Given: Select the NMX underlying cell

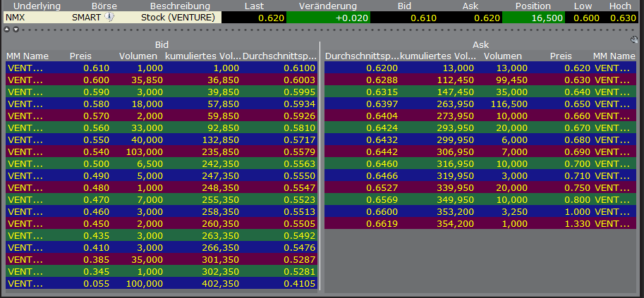Looking at the screenshot, I should [x=16, y=18].
